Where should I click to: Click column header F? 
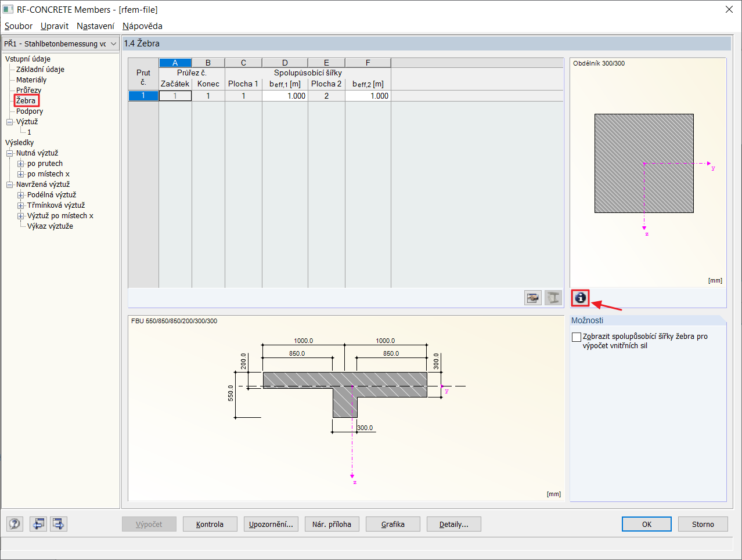coord(368,63)
